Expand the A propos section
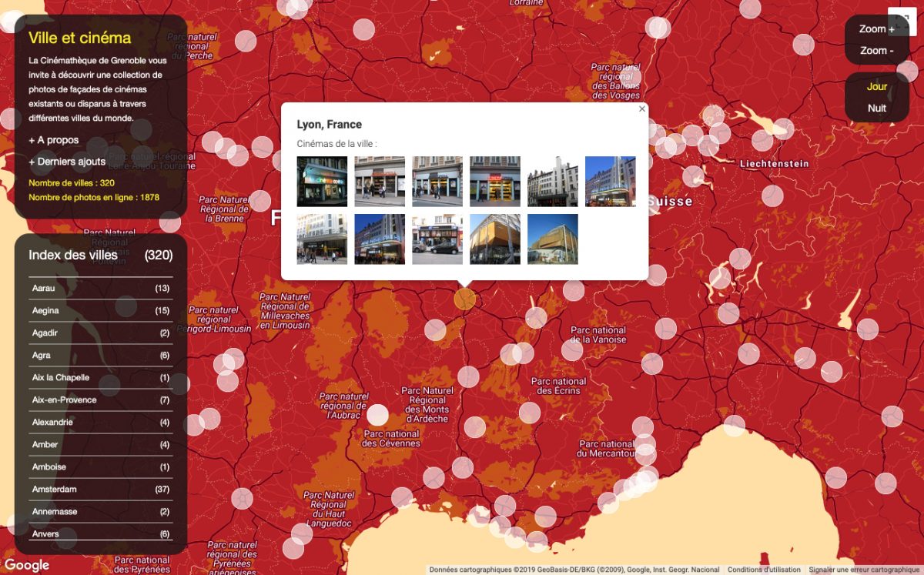Screen dimensions: 924x575 [54, 140]
